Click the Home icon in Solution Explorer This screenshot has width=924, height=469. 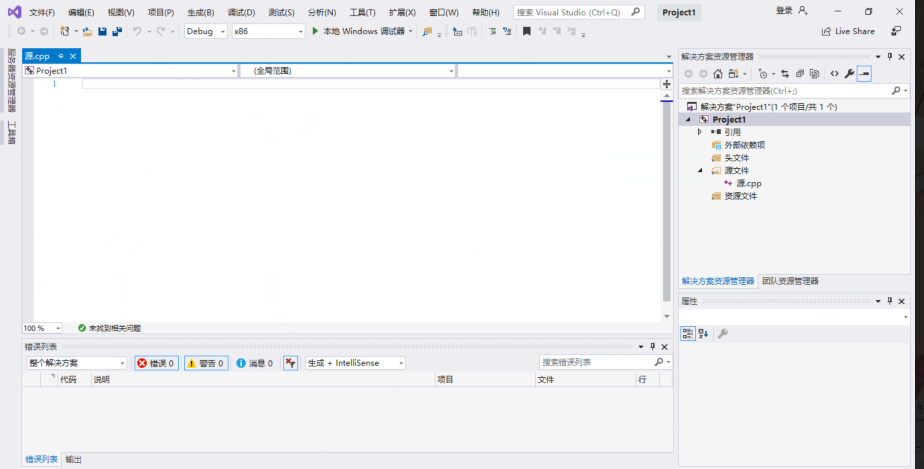pos(718,74)
